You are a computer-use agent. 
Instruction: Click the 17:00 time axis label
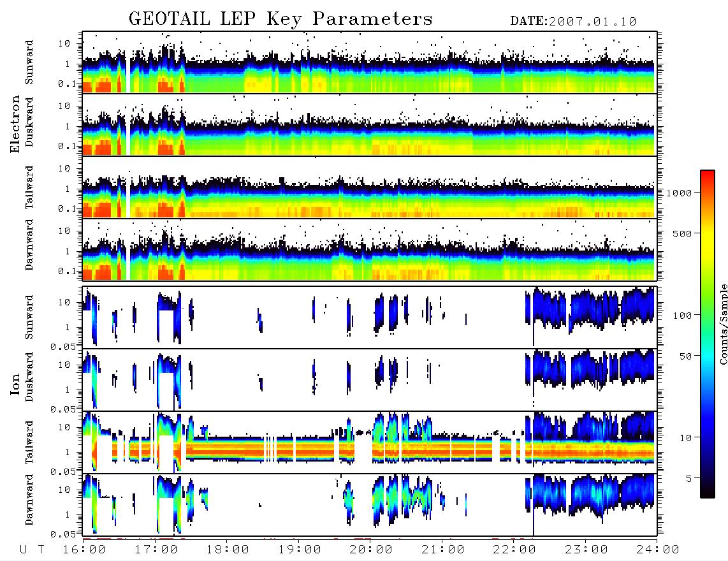pyautogui.click(x=156, y=550)
